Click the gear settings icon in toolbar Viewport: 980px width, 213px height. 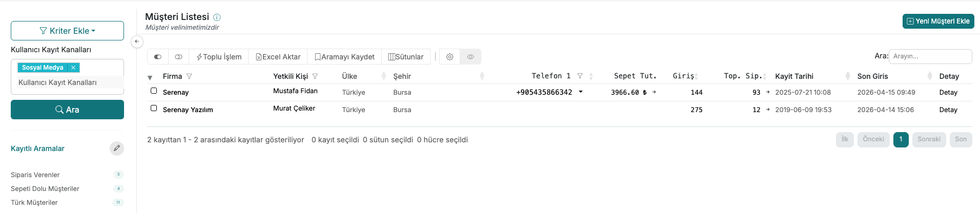click(x=450, y=57)
